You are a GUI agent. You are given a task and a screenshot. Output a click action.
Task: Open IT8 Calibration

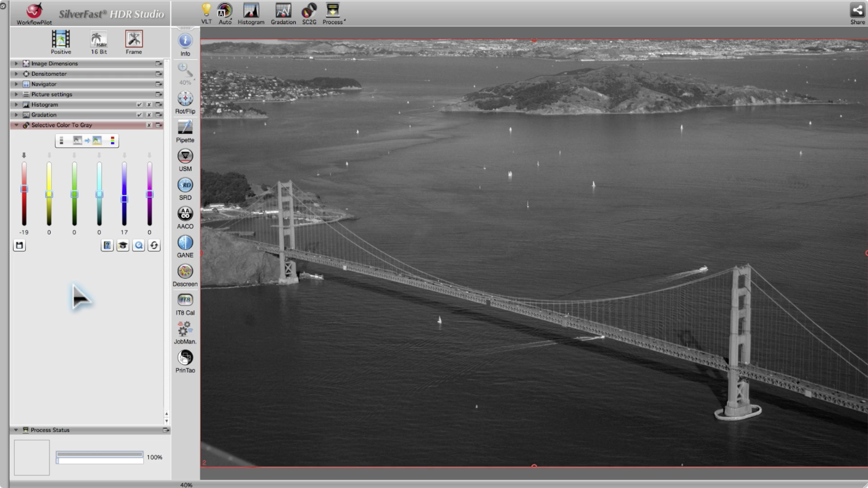pyautogui.click(x=185, y=300)
